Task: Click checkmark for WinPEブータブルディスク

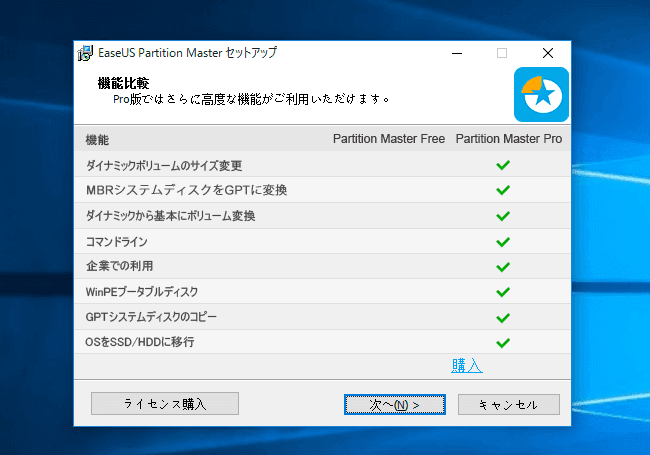Action: click(503, 292)
